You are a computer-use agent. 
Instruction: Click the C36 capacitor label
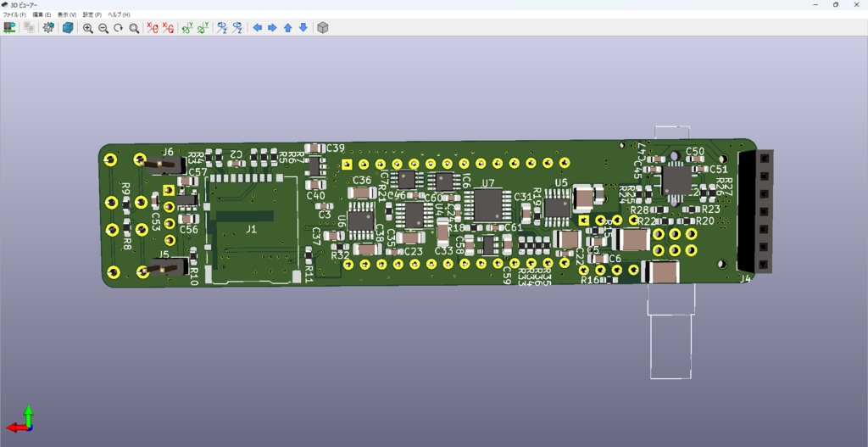pyautogui.click(x=362, y=181)
